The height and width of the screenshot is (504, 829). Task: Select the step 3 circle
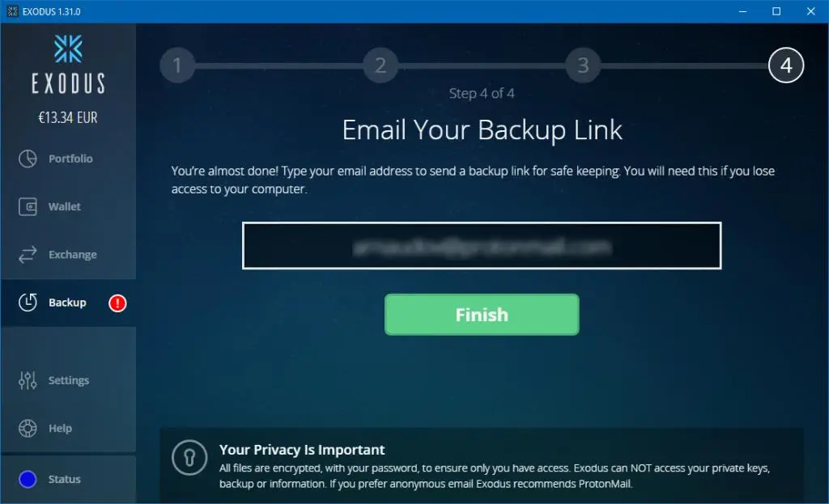click(583, 65)
